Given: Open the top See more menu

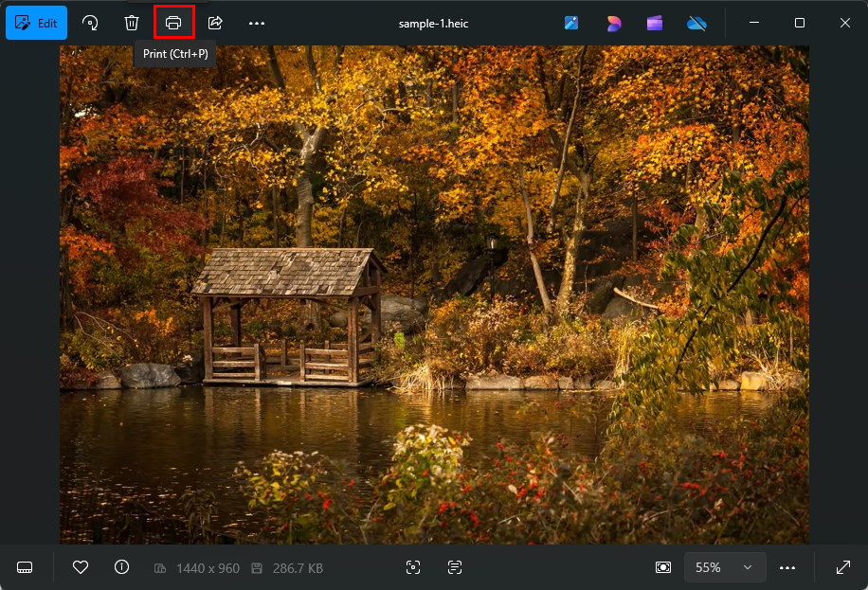Looking at the screenshot, I should pos(256,23).
